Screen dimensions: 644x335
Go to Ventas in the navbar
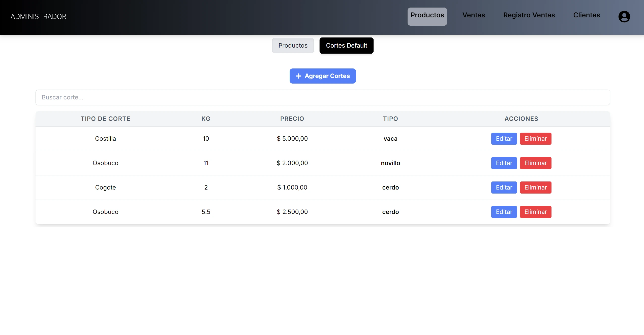click(x=474, y=15)
